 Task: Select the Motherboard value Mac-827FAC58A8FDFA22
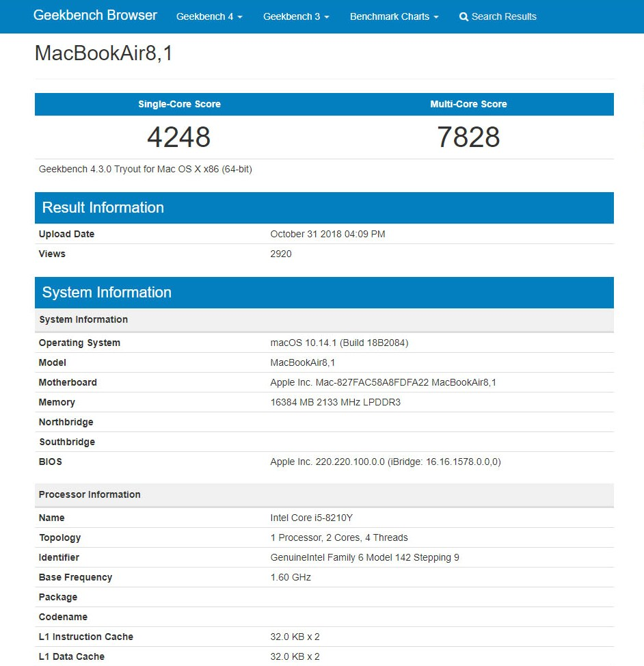383,382
